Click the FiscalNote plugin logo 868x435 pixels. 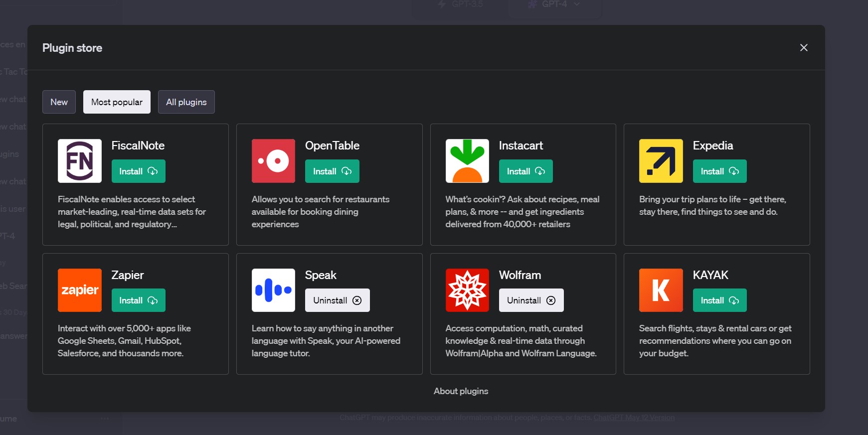80,161
